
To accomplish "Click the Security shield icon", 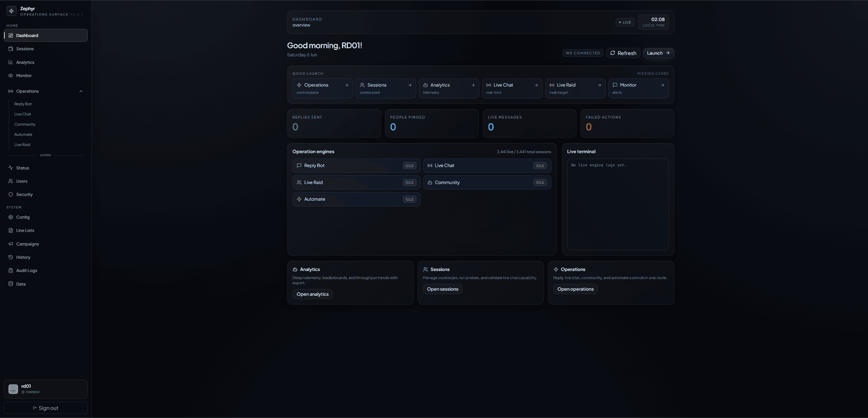I will pyautogui.click(x=11, y=194).
